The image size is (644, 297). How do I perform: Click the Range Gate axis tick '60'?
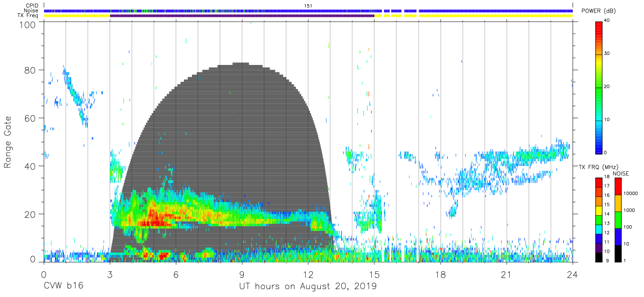(30, 118)
